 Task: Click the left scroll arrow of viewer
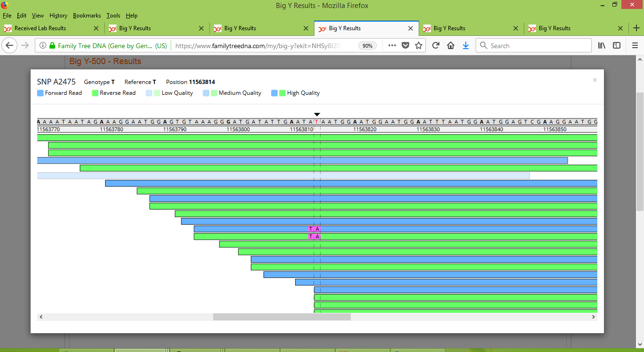[41, 317]
